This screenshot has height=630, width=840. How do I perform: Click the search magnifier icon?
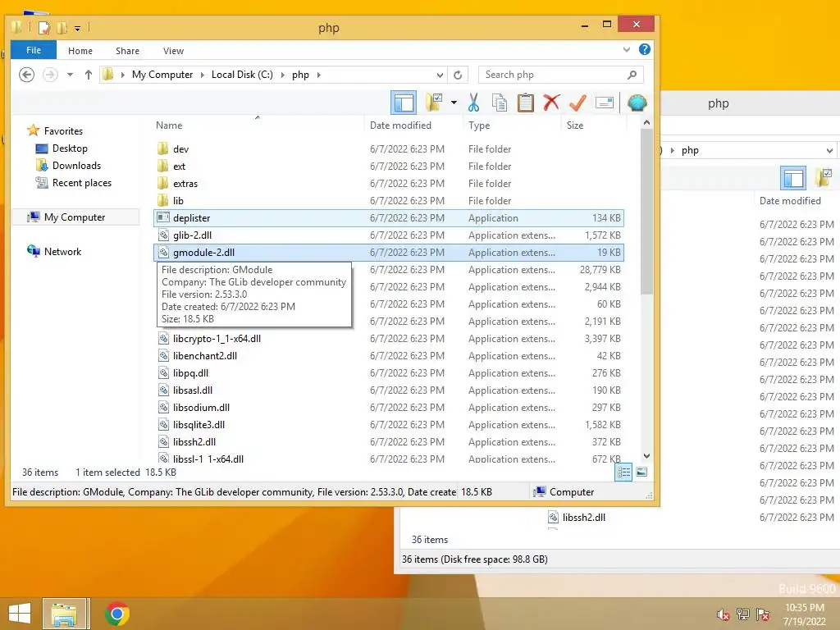coord(632,75)
